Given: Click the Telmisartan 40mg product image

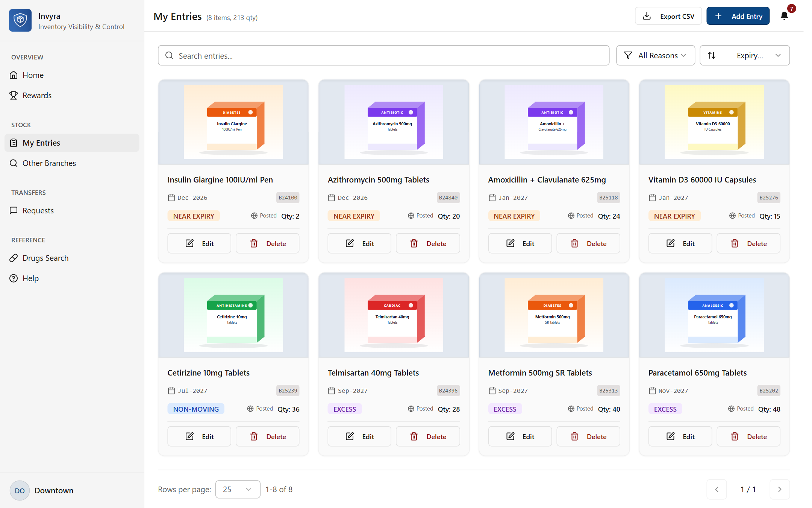Looking at the screenshot, I should (x=394, y=315).
